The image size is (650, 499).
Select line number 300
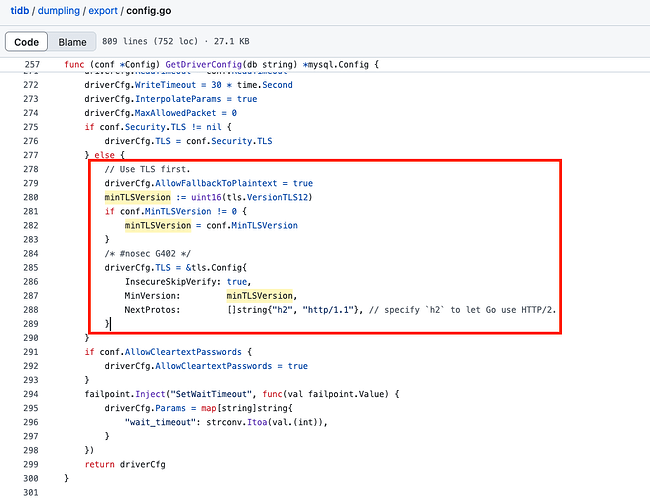tap(31, 479)
